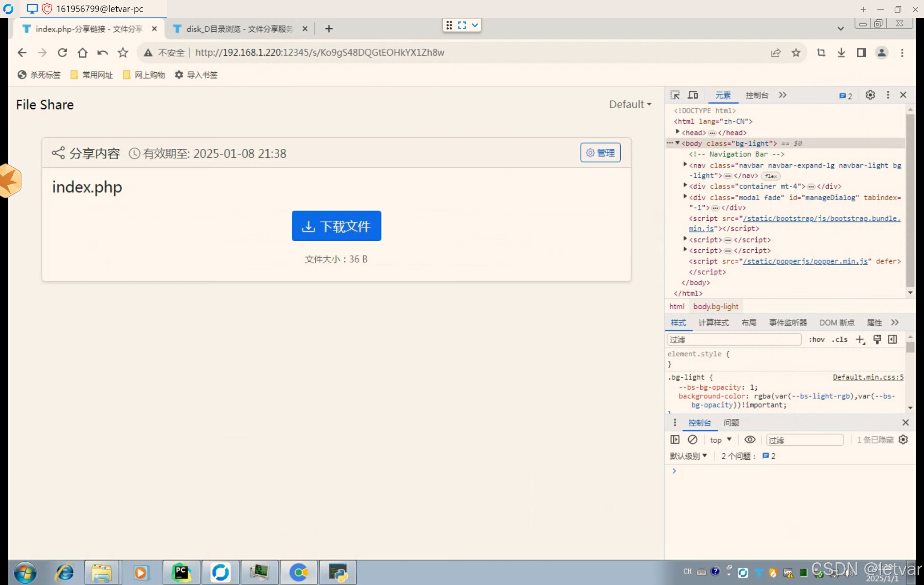
Task: Open the Default theme dropdown
Action: click(630, 104)
